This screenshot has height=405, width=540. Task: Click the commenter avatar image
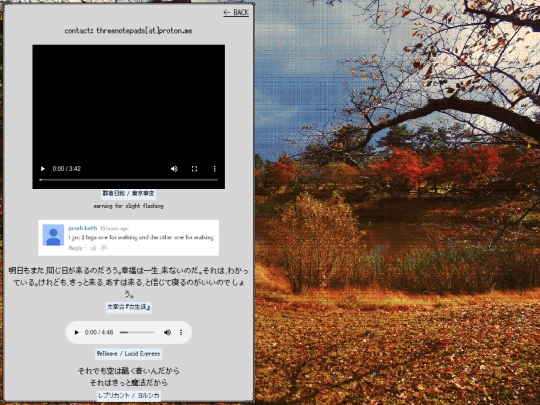[x=53, y=235]
